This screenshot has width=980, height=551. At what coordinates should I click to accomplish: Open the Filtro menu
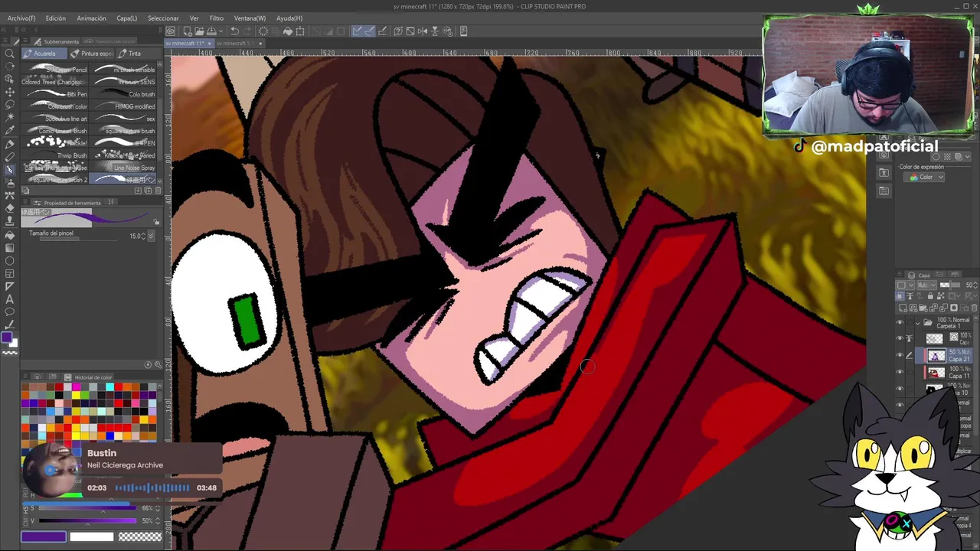pyautogui.click(x=217, y=18)
